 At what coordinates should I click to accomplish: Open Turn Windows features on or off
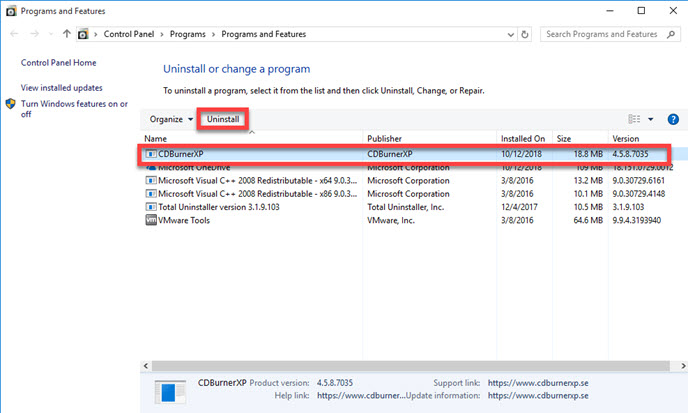74,109
